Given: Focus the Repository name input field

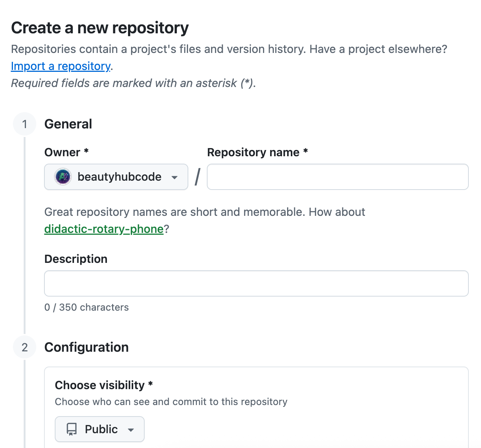Looking at the screenshot, I should pyautogui.click(x=337, y=177).
